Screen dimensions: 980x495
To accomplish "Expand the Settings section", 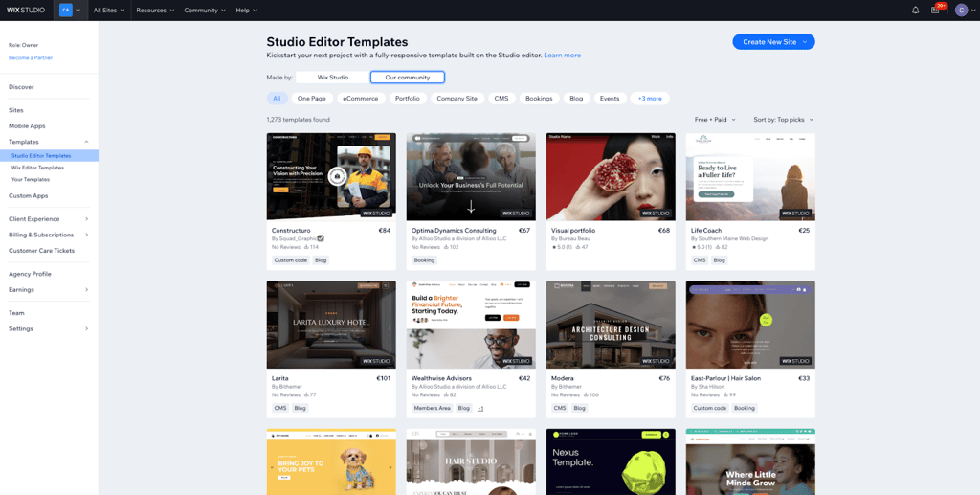I will [x=49, y=328].
